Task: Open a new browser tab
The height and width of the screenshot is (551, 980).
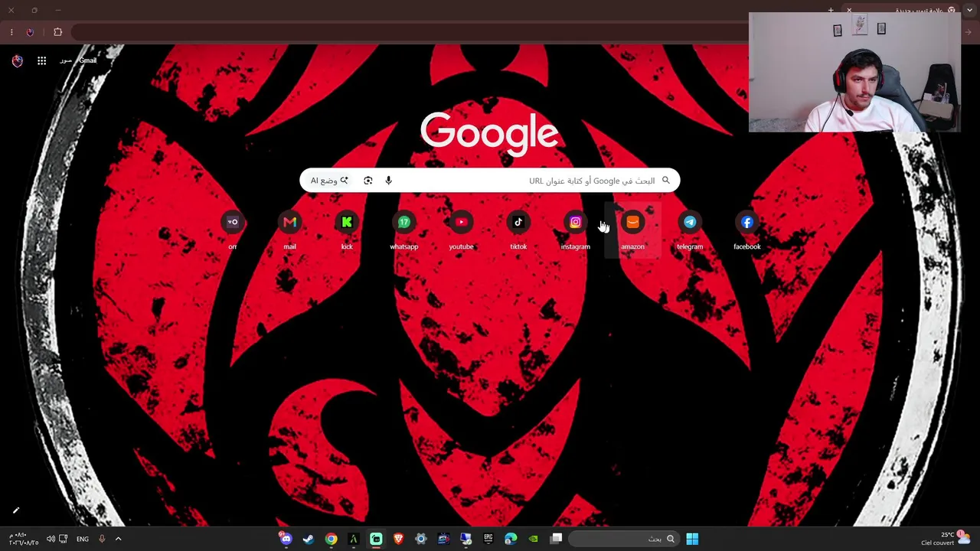Action: pyautogui.click(x=831, y=10)
